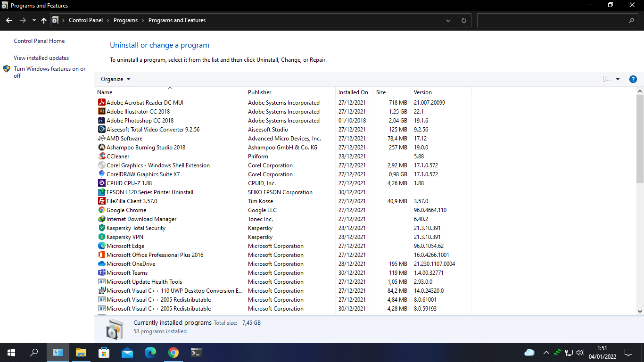Click the change view icon
644x362 pixels.
(x=607, y=79)
